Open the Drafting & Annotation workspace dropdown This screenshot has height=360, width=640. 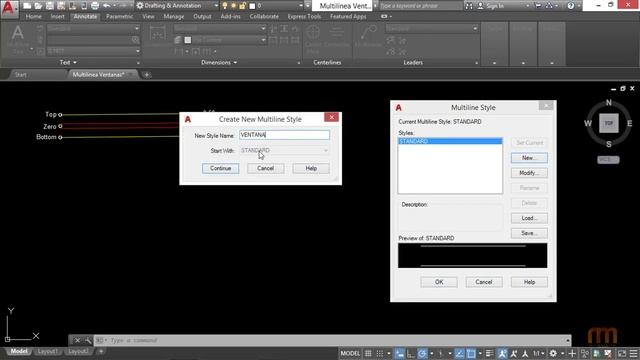(x=178, y=6)
